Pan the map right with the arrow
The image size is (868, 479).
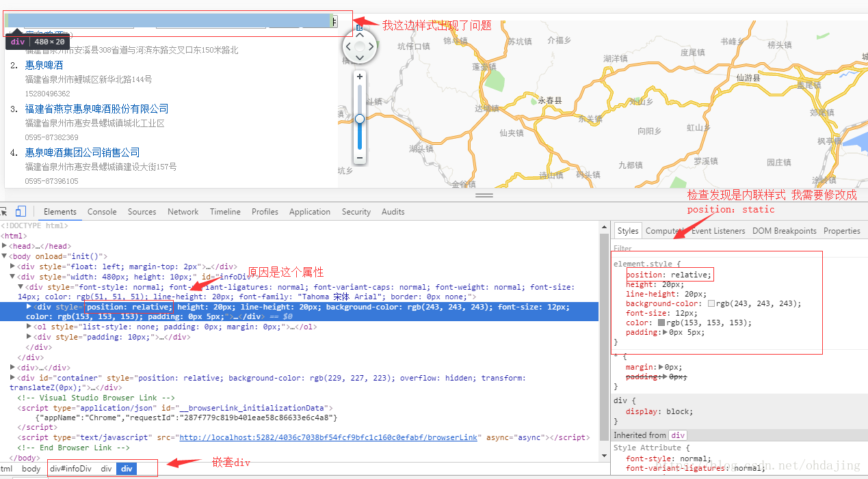[371, 47]
